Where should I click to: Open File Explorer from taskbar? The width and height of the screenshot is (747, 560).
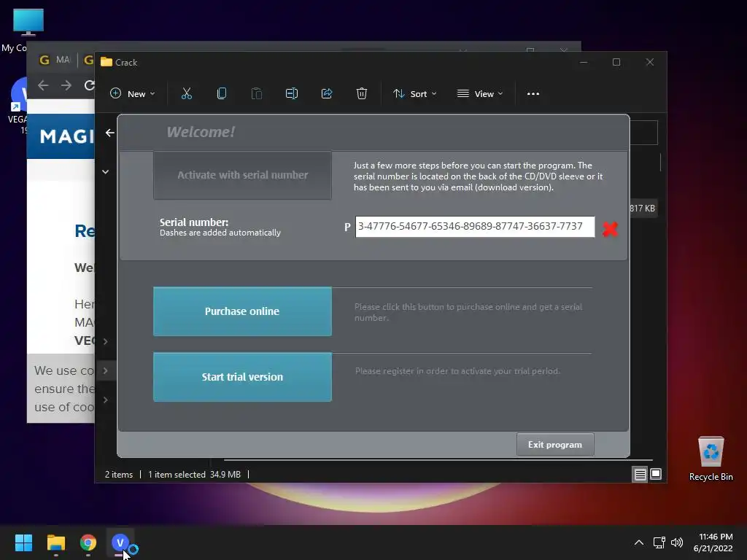tap(55, 542)
